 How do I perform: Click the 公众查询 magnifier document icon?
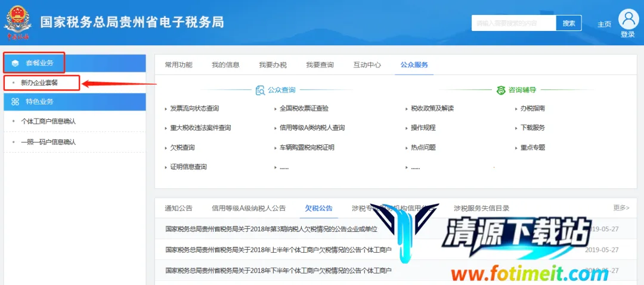click(260, 91)
